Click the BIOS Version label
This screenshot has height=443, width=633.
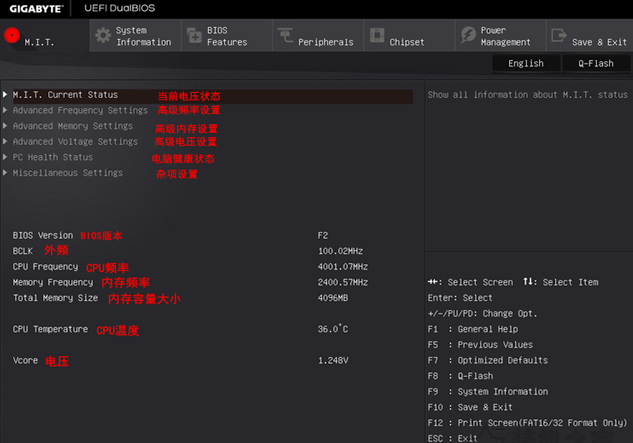coord(43,235)
